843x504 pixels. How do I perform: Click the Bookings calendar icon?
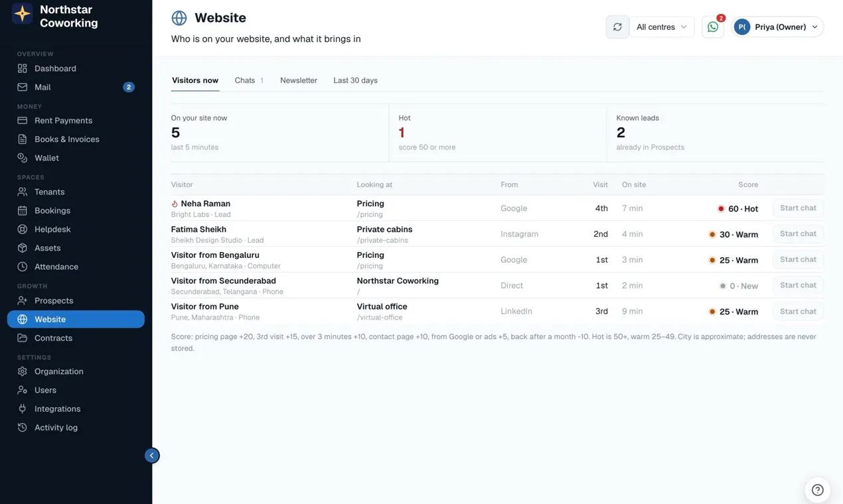23,210
